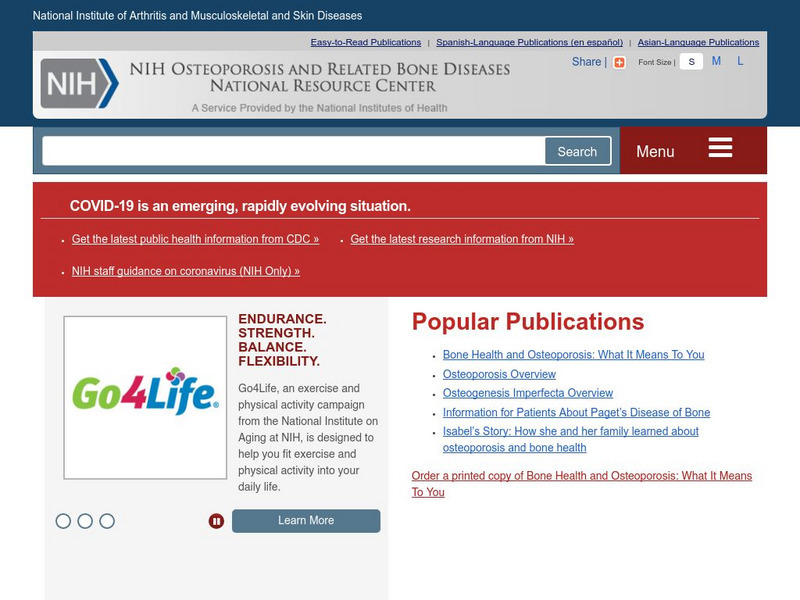
Task: Open Spanish-Language Publications link
Action: (x=530, y=42)
